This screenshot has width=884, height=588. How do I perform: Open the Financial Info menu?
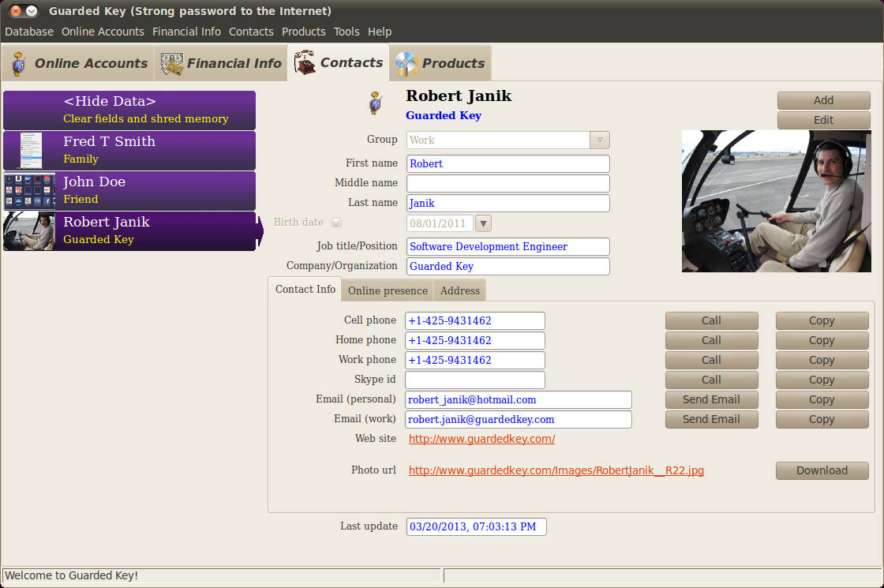click(x=186, y=32)
